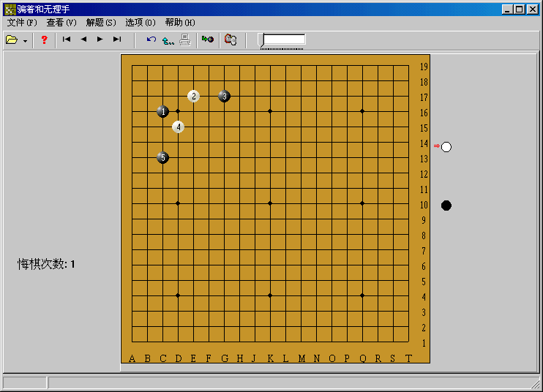Click the open folder toolbar icon
Viewport: 543px width, 392px height.
[11, 39]
